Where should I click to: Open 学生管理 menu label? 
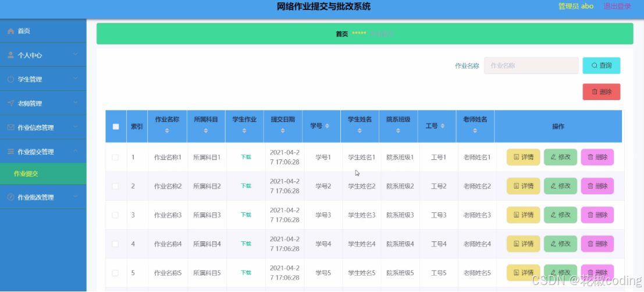pos(30,79)
